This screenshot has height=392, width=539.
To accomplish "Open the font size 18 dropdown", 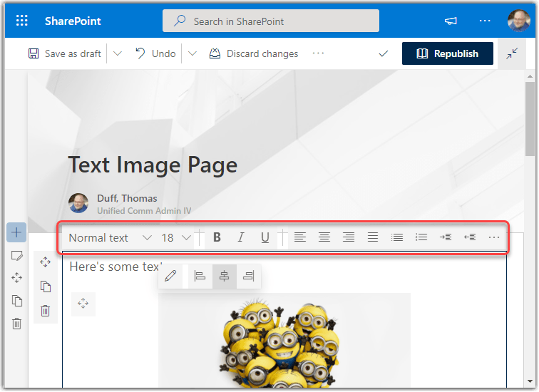I will [175, 237].
